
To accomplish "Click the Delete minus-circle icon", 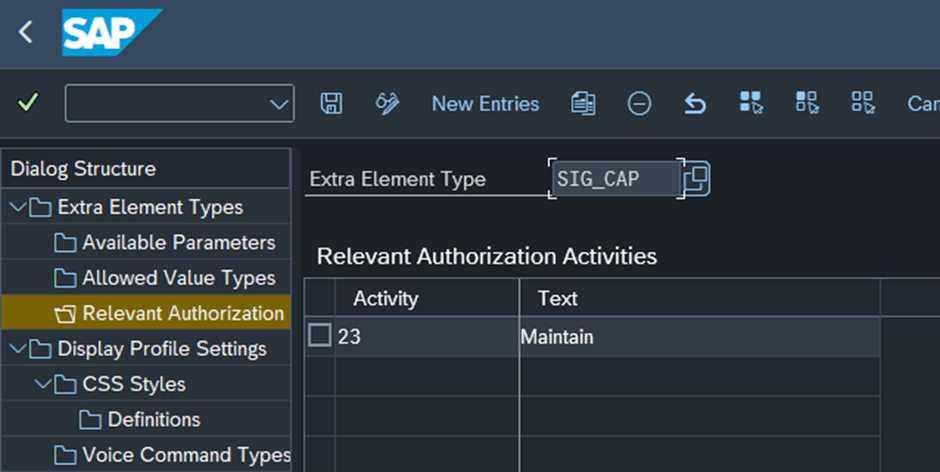I will [x=639, y=103].
